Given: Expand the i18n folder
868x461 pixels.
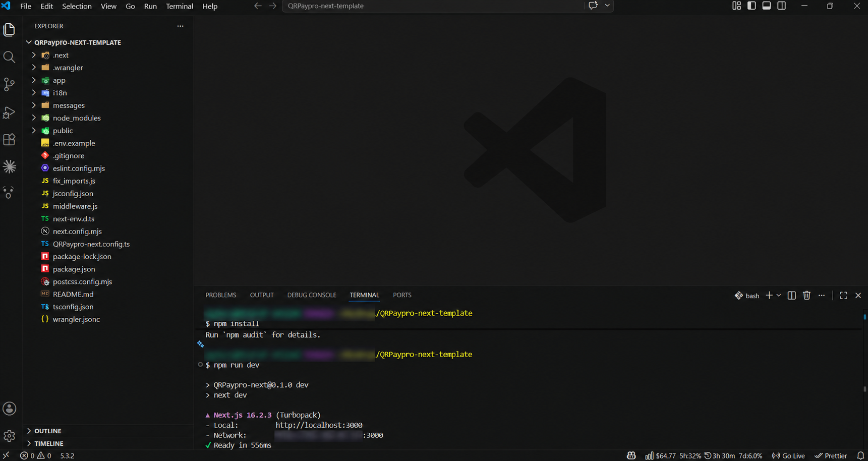Looking at the screenshot, I should [x=34, y=93].
